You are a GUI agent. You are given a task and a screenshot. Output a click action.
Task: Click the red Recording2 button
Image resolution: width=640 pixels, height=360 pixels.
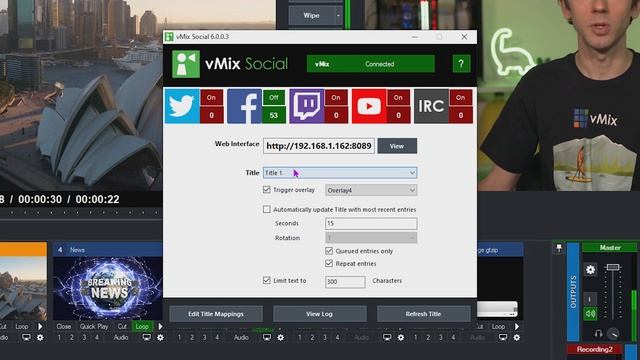click(595, 349)
